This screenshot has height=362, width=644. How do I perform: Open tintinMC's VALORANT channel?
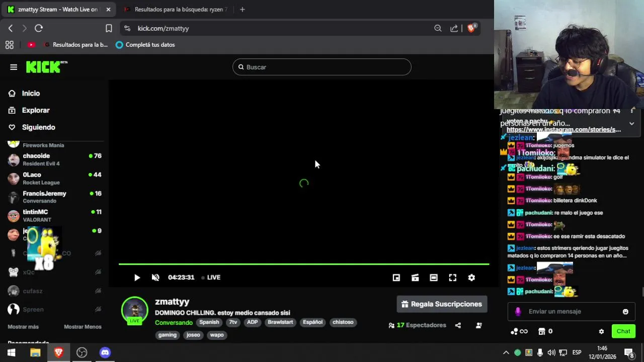coord(54,216)
